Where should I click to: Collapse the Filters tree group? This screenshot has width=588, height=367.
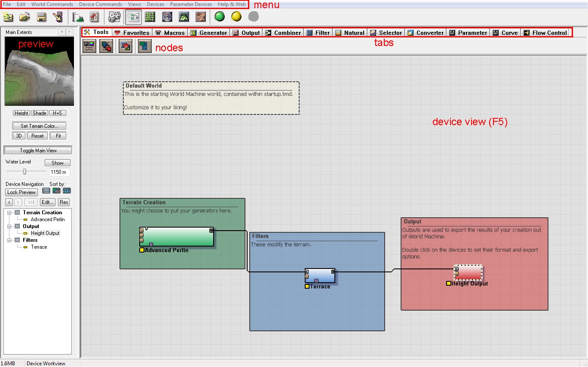9,240
